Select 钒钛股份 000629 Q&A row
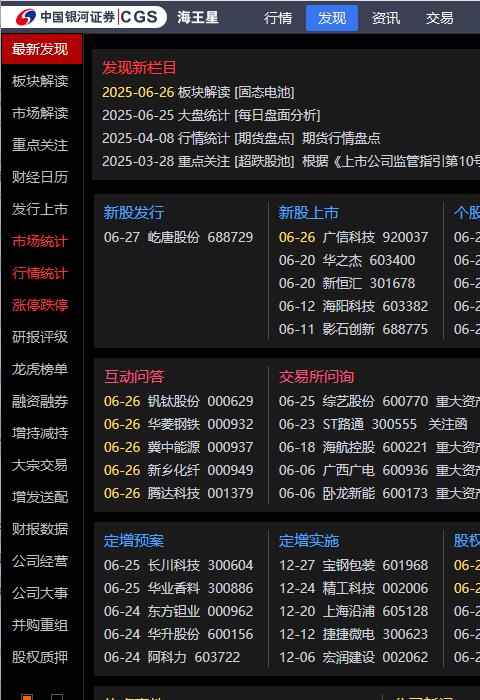 point(179,401)
